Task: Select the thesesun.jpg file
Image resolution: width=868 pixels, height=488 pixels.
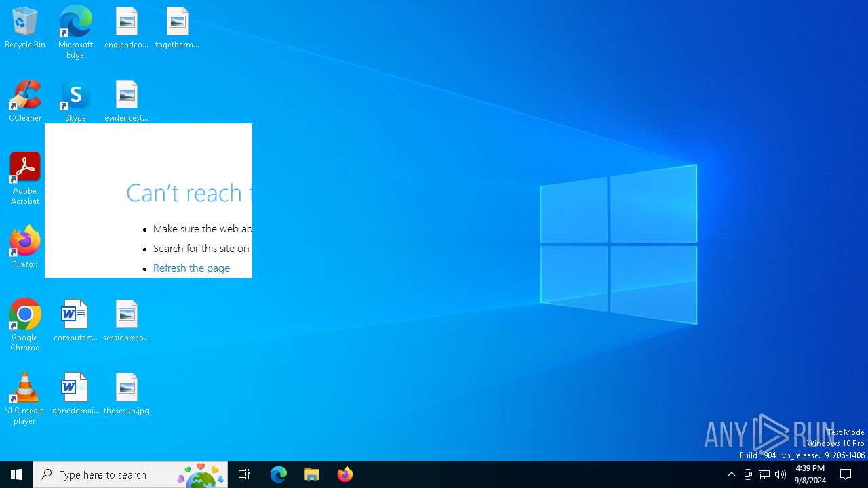Action: click(126, 394)
